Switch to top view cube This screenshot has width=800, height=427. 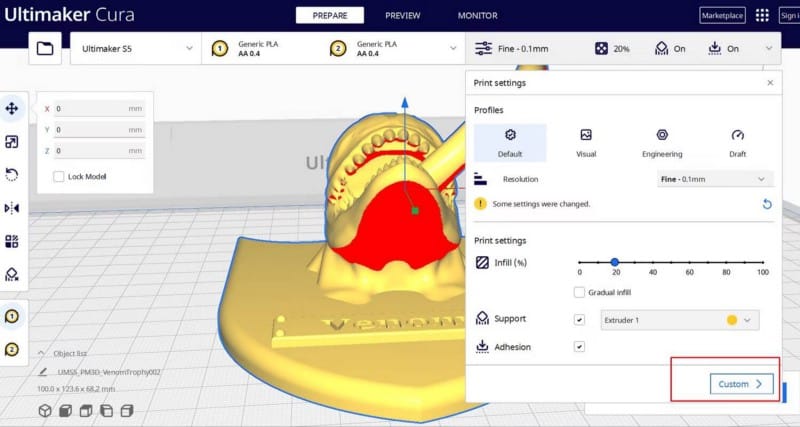pyautogui.click(x=86, y=410)
